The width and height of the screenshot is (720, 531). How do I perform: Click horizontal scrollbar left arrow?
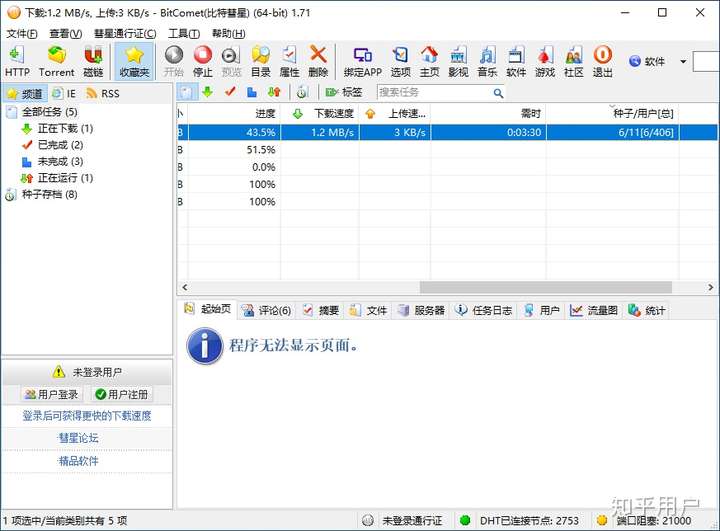pos(184,288)
